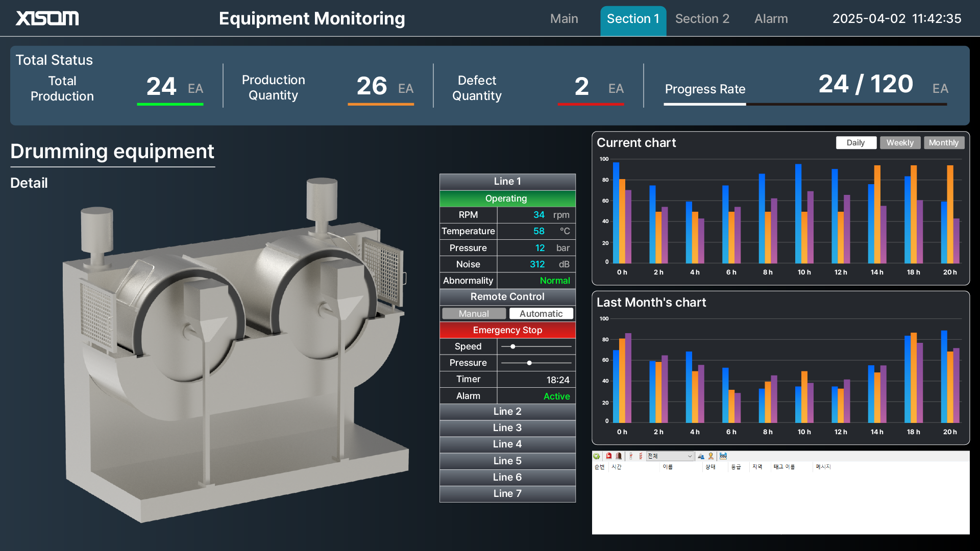Screen dimensions: 980x551
Task: Click the XISOM logo
Action: pos(47,18)
